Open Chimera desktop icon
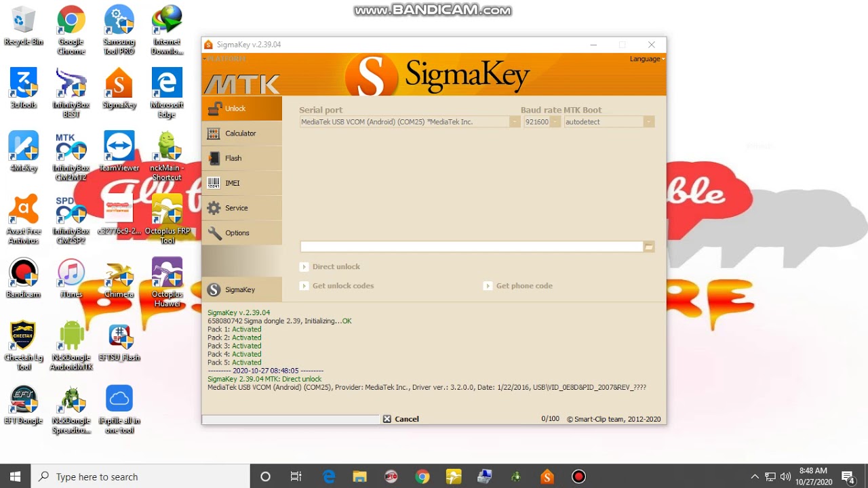 [x=119, y=278]
